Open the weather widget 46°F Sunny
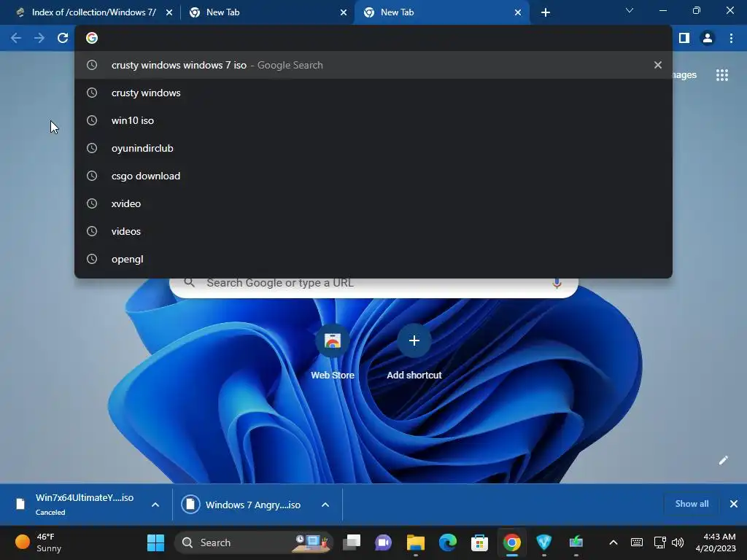This screenshot has height=560, width=747. pyautogui.click(x=39, y=542)
